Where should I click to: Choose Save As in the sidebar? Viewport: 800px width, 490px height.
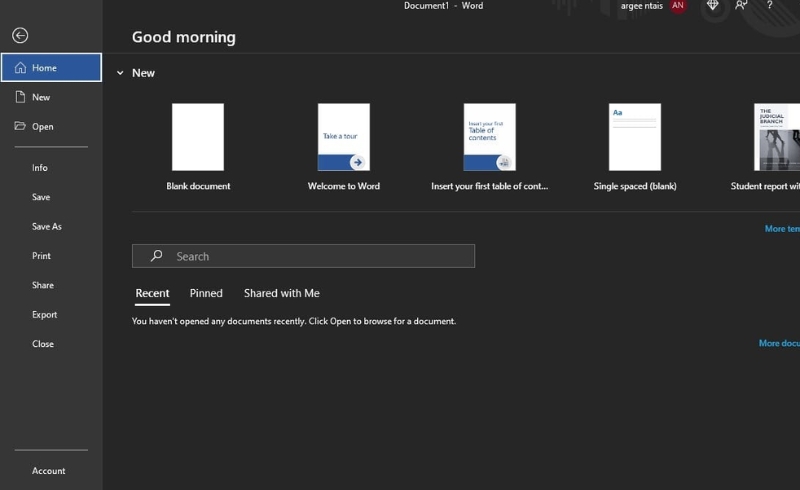46,226
